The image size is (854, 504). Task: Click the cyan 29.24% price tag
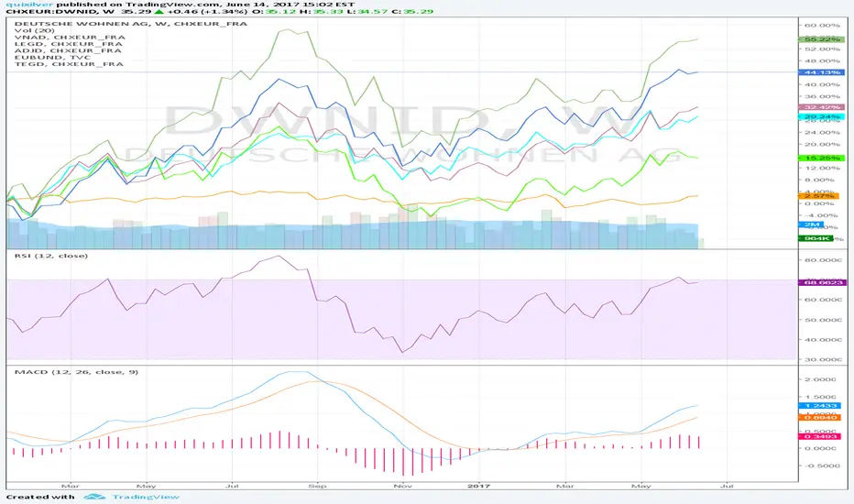pos(821,116)
